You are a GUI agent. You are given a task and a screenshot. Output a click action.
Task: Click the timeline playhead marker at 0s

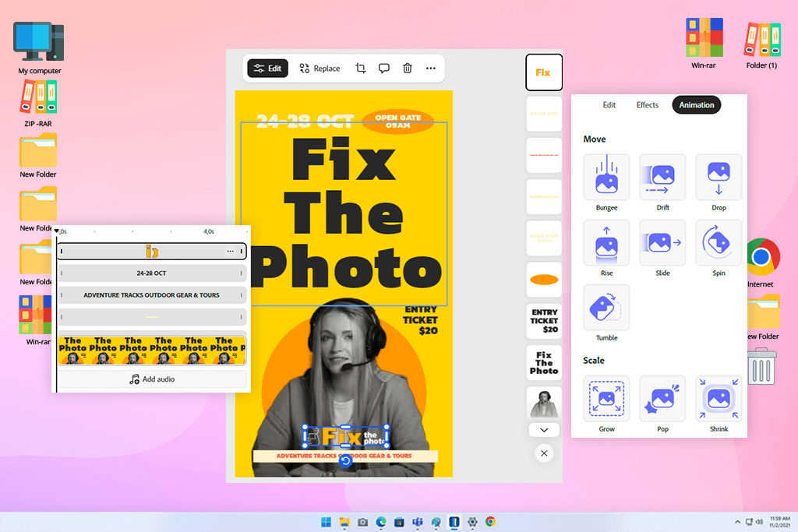click(56, 231)
